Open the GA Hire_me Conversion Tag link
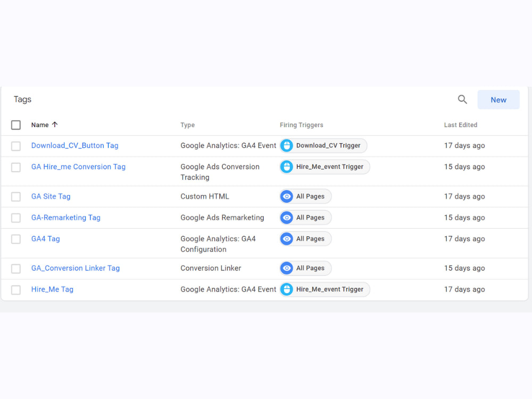 (78, 167)
